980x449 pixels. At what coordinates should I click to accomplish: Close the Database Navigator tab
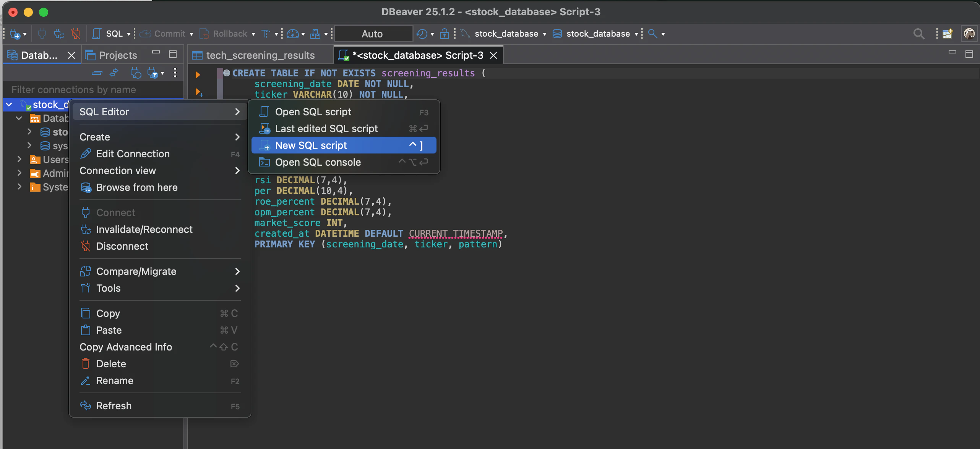point(71,55)
